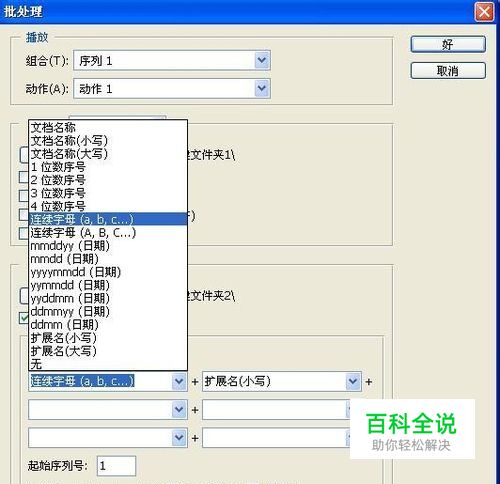The width and height of the screenshot is (500, 484).
Task: Click second-row right empty naming field
Action: 276,409
